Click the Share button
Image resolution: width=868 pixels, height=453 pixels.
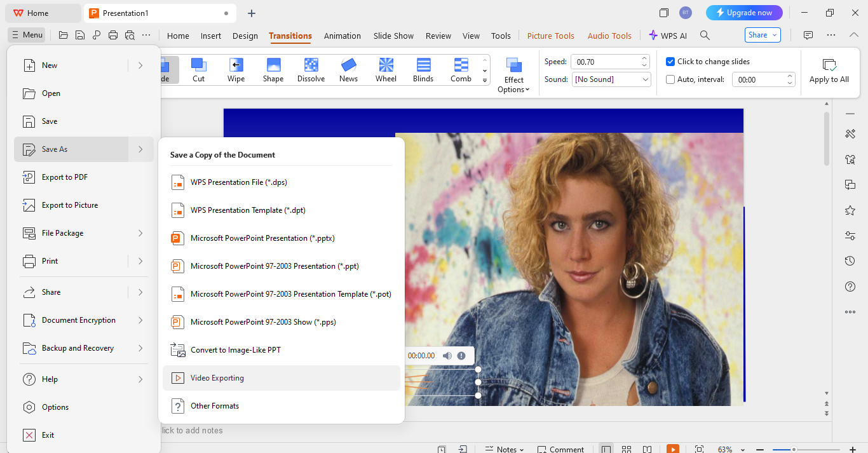[x=763, y=36]
